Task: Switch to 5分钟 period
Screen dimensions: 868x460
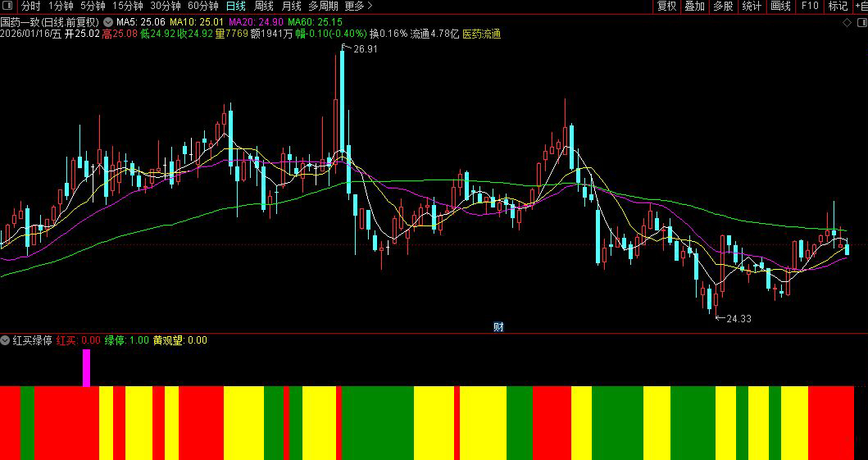Action: coord(93,7)
